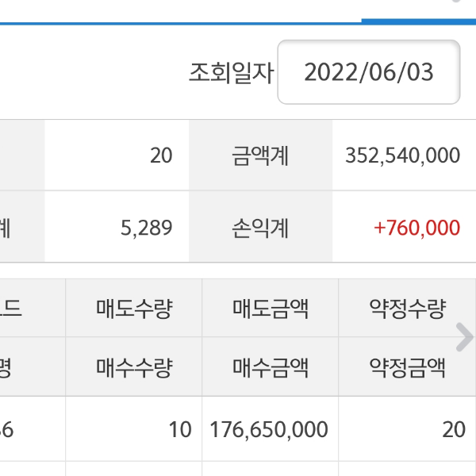
Task: Select the red +760,000 profit value
Action: (416, 228)
